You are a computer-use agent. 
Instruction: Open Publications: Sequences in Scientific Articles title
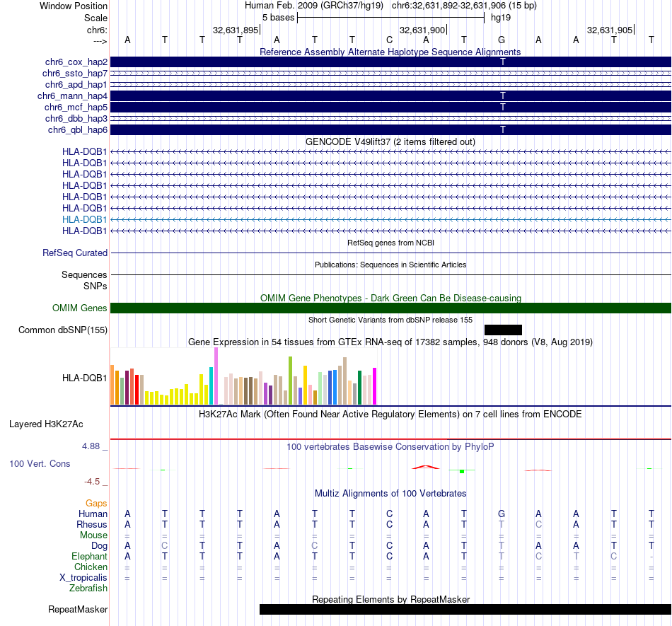click(x=390, y=265)
